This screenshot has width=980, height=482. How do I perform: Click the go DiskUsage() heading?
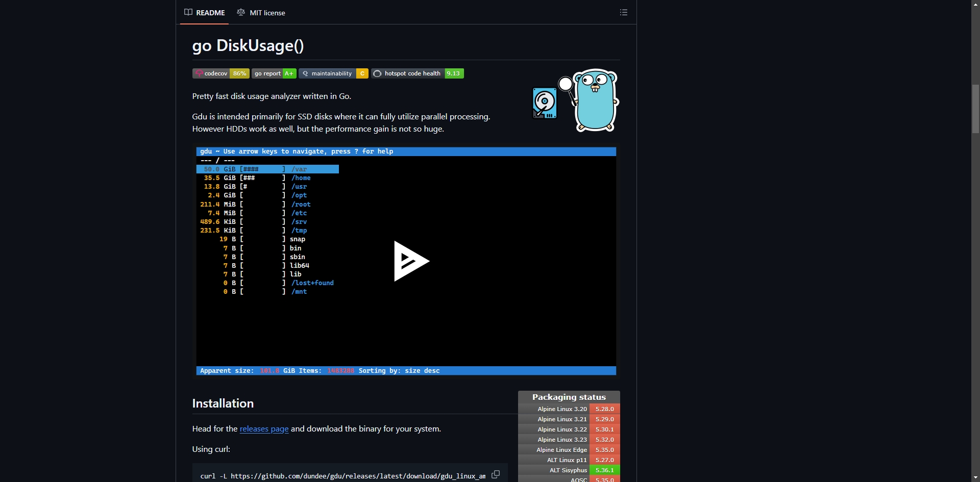click(x=248, y=45)
